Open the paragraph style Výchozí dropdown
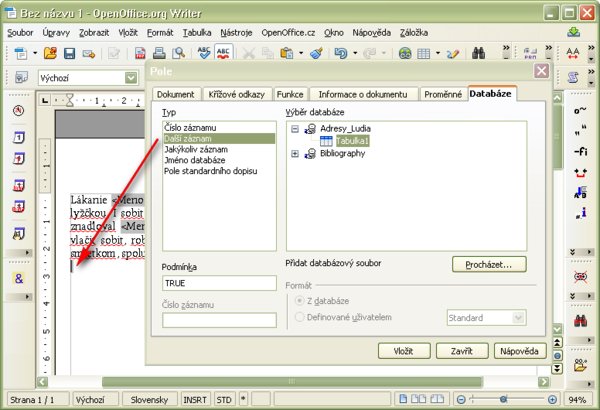The image size is (600, 410). [131, 78]
